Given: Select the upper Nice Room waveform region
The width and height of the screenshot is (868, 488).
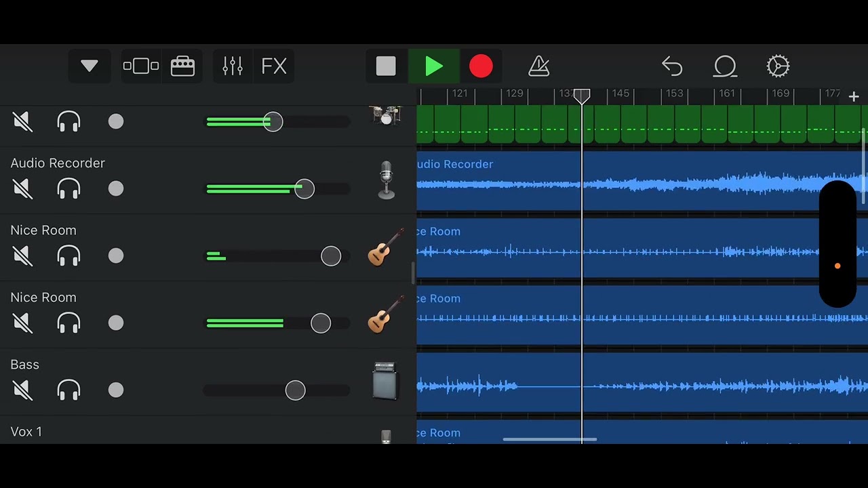Looking at the screenshot, I should [642, 248].
